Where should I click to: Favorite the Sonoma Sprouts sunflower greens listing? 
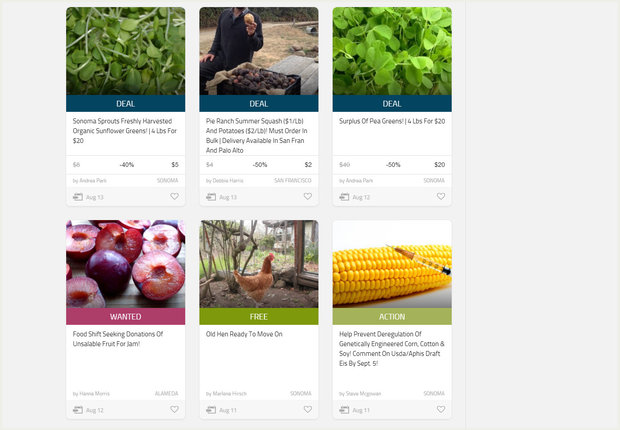pos(174,196)
